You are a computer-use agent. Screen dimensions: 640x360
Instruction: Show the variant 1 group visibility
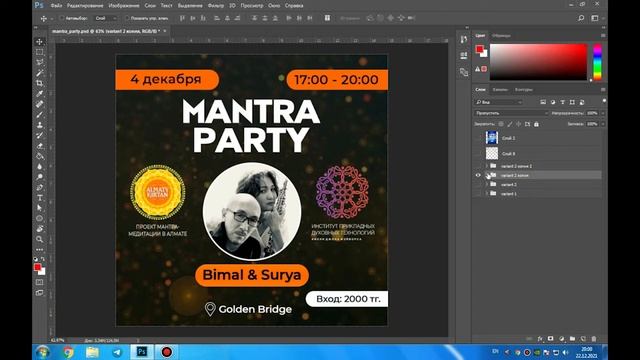click(478, 193)
